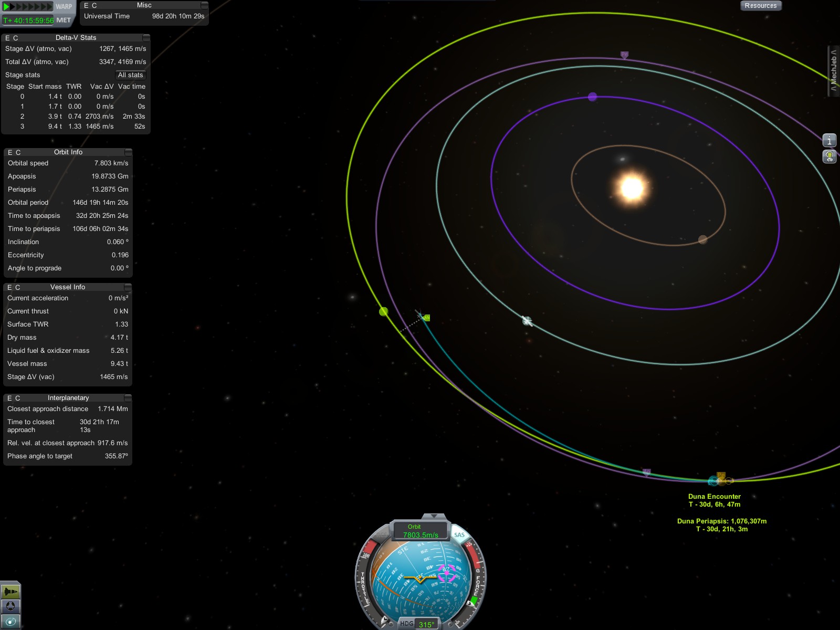Click the Periapsis 13.2875 Gm row
The width and height of the screenshot is (840, 630).
pyautogui.click(x=68, y=190)
